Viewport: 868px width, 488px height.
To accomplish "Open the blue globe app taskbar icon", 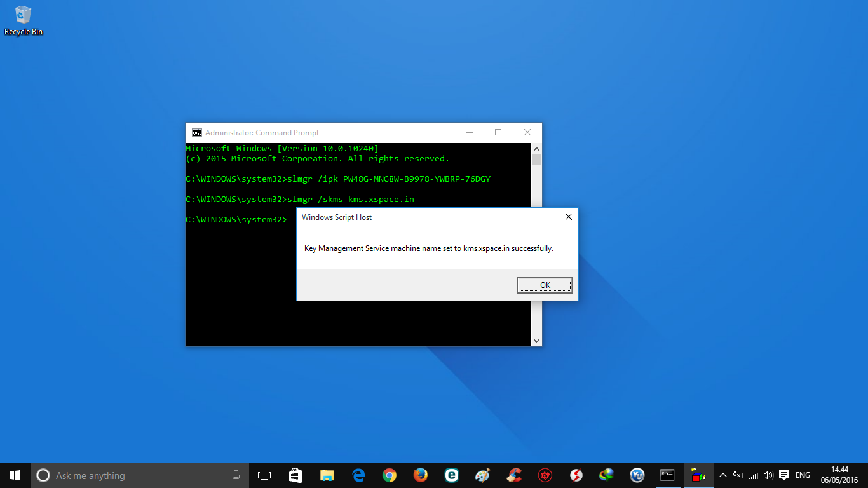I will [x=637, y=475].
